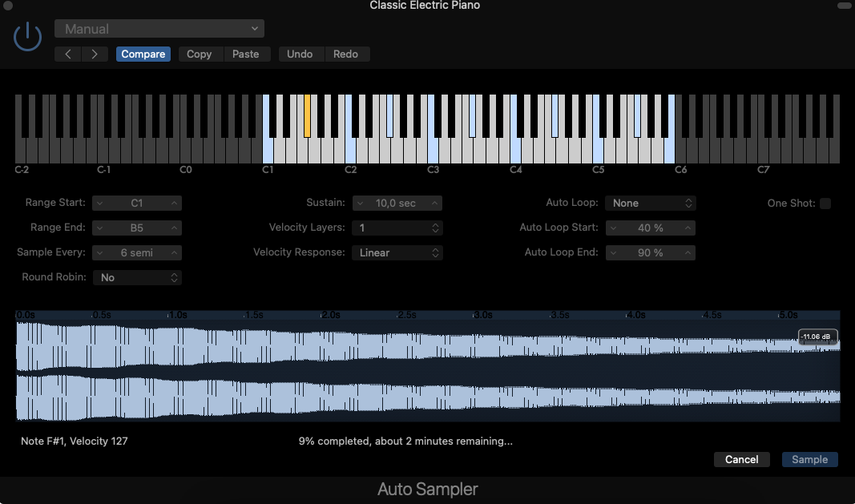Decrease Auto Loop End percentage

613,252
